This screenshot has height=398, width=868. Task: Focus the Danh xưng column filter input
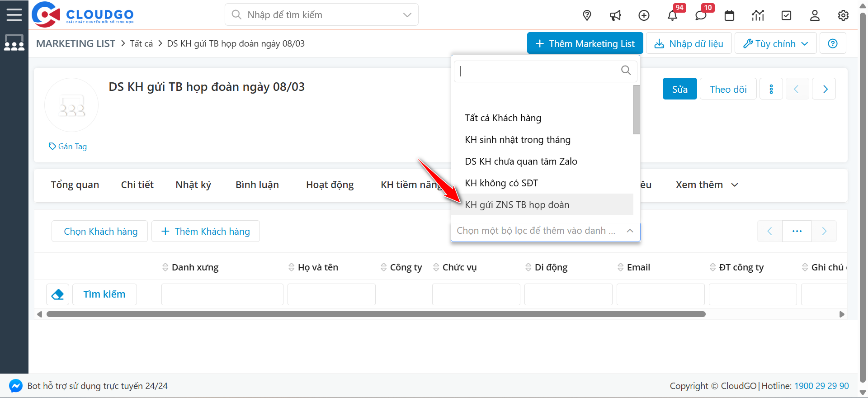click(x=222, y=294)
